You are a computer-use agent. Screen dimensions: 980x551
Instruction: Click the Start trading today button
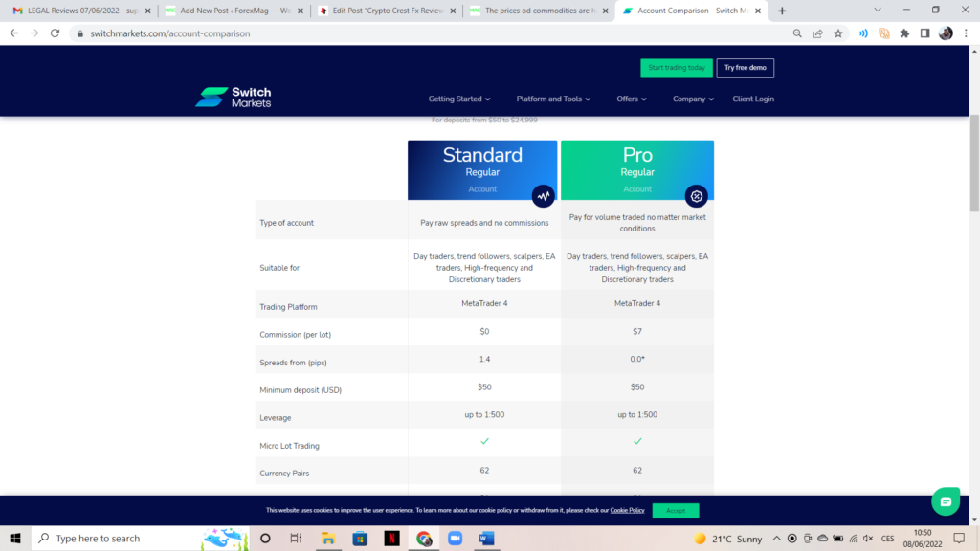[x=677, y=68]
